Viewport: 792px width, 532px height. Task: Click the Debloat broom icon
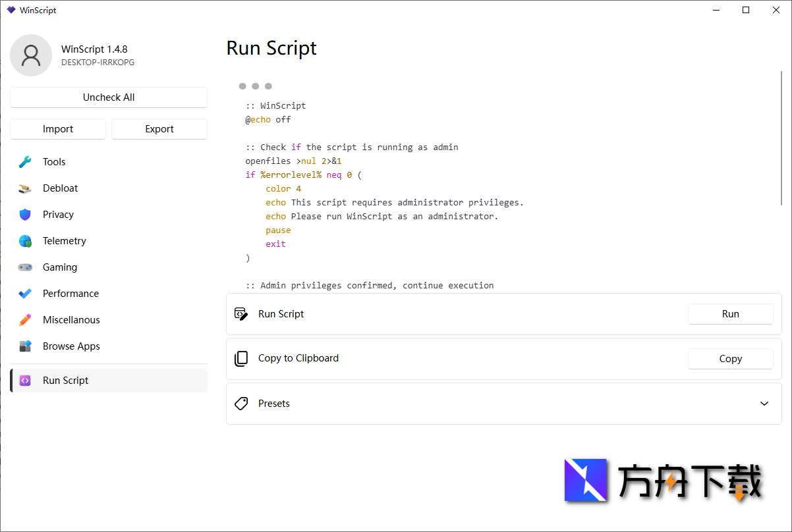pyautogui.click(x=24, y=188)
